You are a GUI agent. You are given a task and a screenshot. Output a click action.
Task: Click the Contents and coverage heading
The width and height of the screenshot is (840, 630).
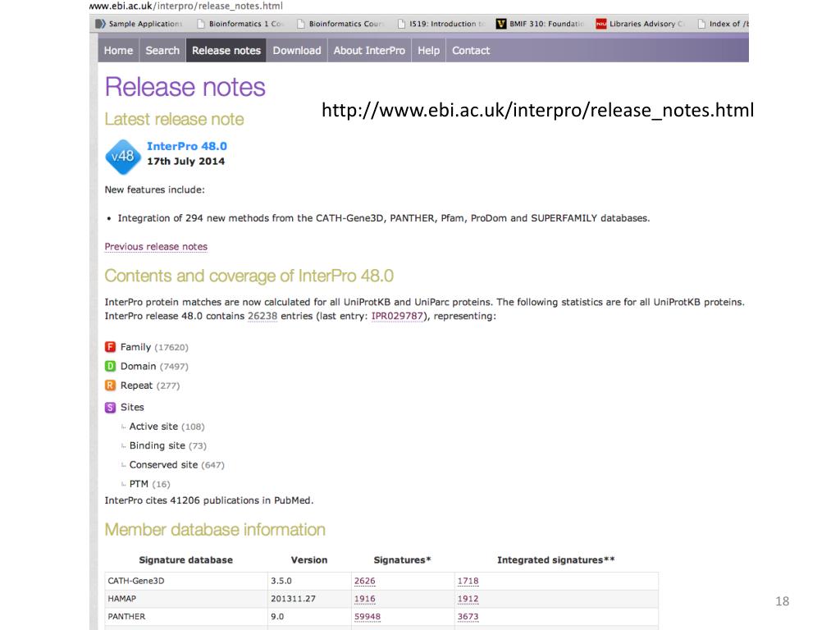(249, 276)
